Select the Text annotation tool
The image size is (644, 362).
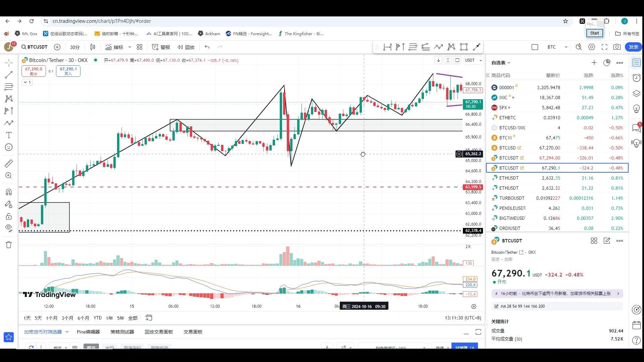(x=9, y=135)
